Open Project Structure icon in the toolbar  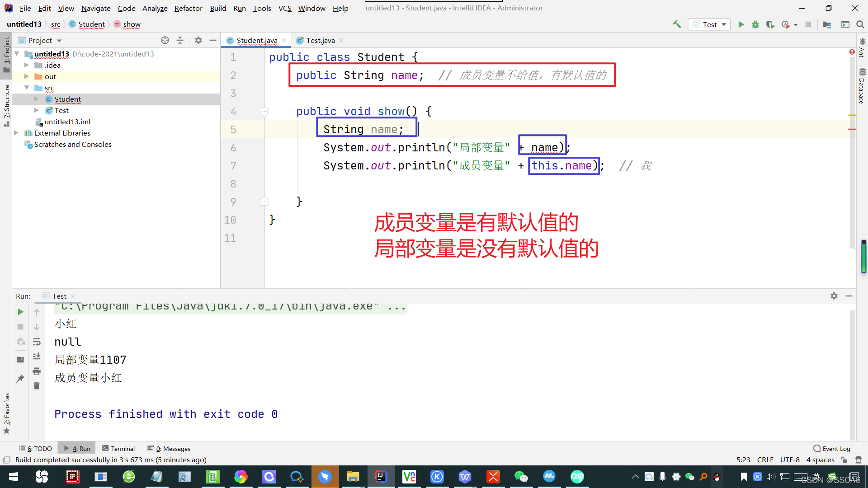click(x=827, y=24)
